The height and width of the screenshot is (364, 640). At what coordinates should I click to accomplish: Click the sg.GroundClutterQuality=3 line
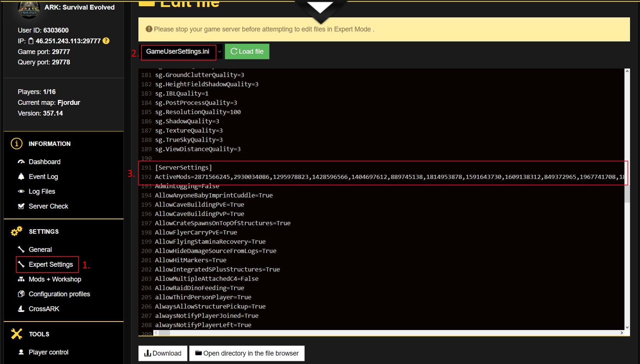coord(200,75)
